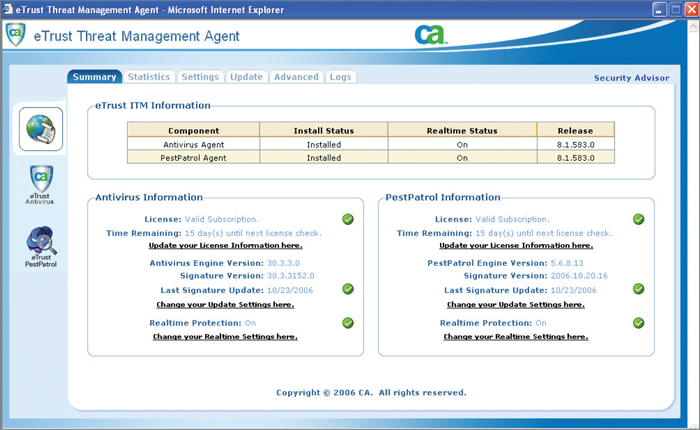Click Antivirus Change your Realtime Settings link

pos(225,337)
